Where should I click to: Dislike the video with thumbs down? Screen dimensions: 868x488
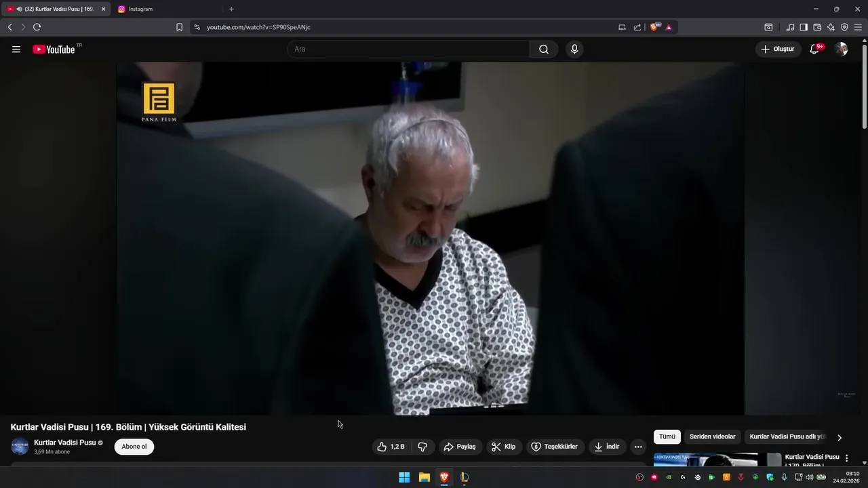(x=422, y=447)
